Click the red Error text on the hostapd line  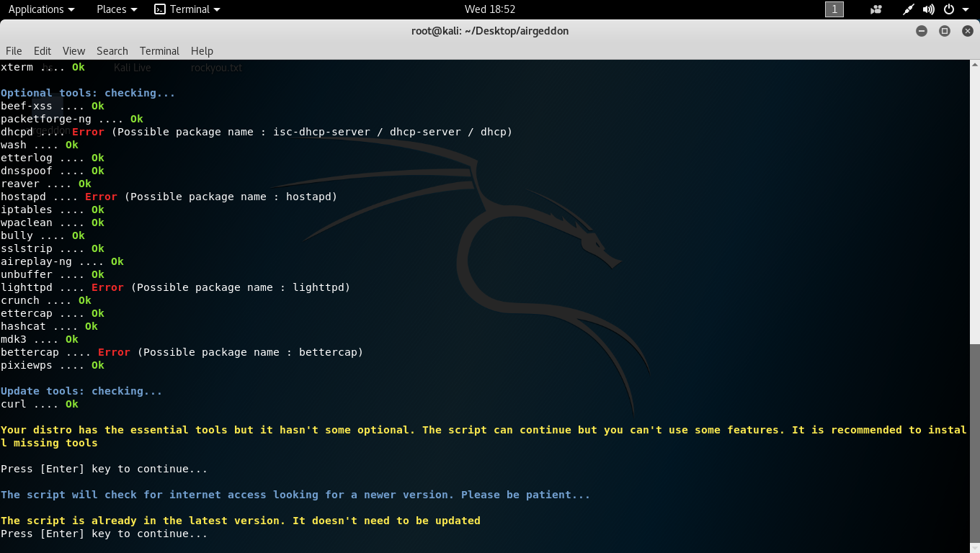tap(101, 197)
